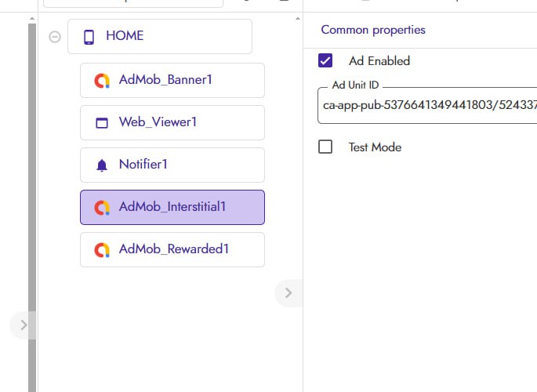Screen dimensions: 537x392
Task: Expand the far-left sidebar chevron
Action: point(23,324)
